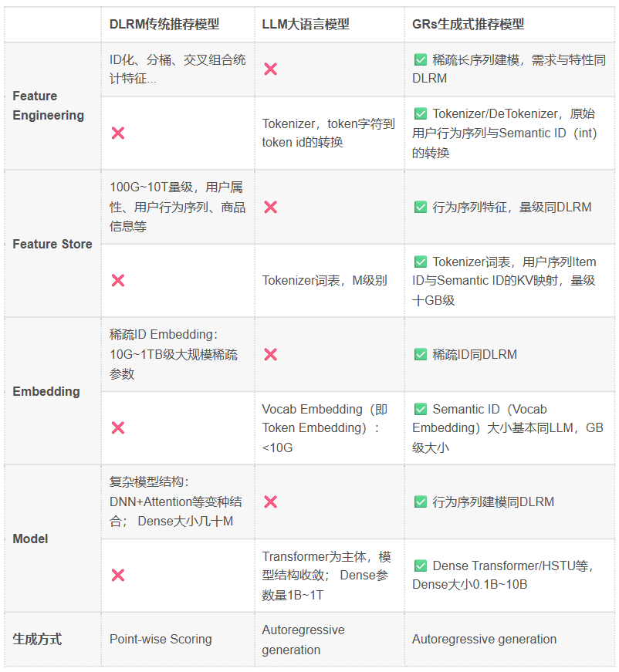
Task: Click the 'Feature Engineering' row label
Action: click(x=49, y=106)
